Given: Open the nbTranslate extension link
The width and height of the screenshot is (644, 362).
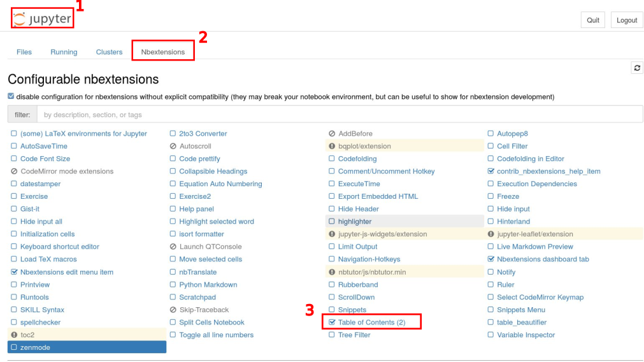Looking at the screenshot, I should tap(197, 272).
